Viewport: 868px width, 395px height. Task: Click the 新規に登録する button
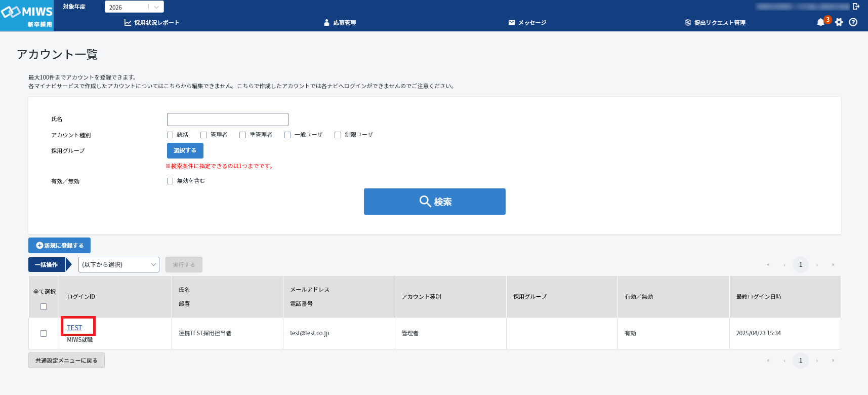click(59, 245)
